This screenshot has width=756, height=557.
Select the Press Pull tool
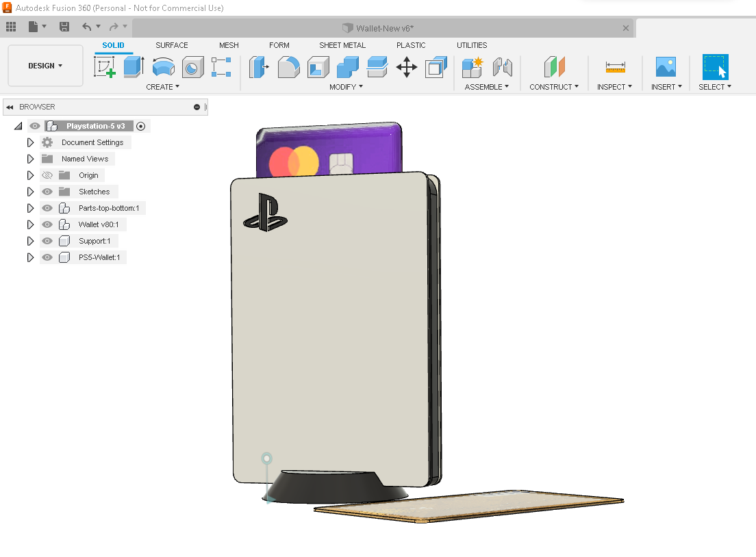[259, 66]
